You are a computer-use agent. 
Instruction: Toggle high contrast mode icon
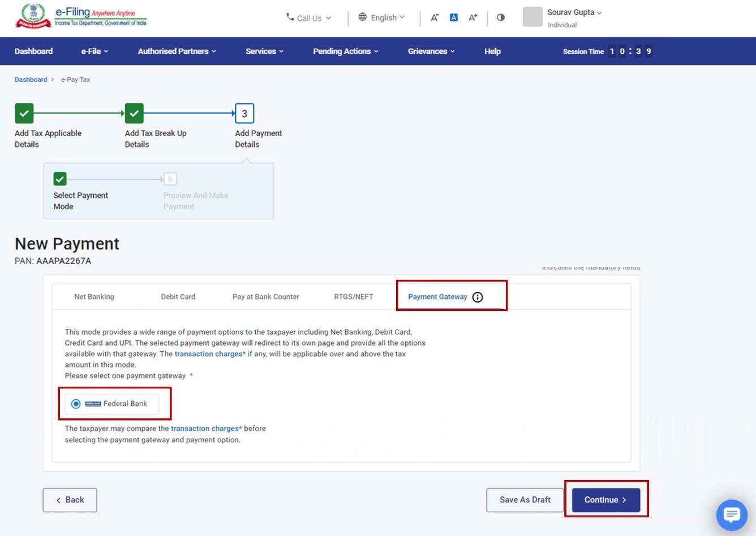click(x=501, y=18)
